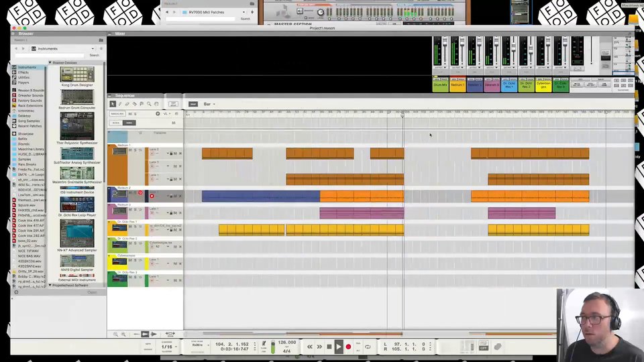Open the Showcase location in Browser

click(x=25, y=134)
